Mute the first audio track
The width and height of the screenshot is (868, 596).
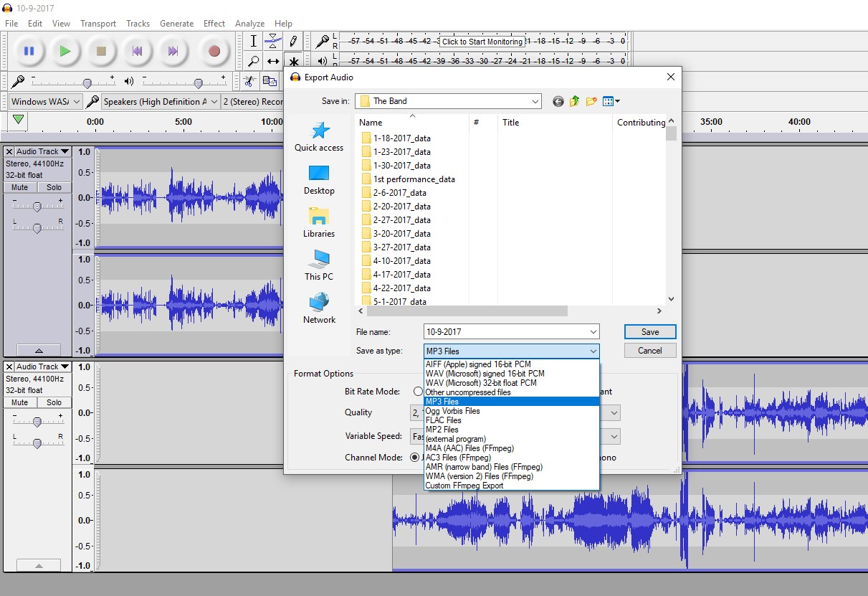(20, 187)
